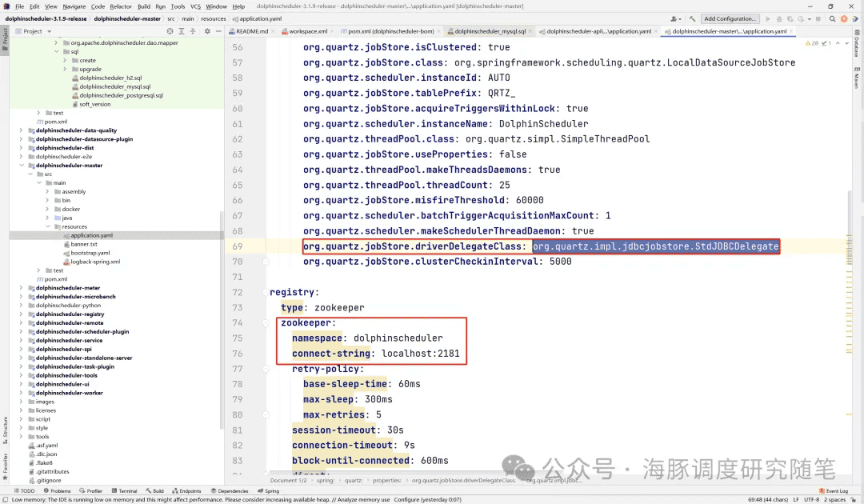The width and height of the screenshot is (864, 504).
Task: Select bootstrap.yaml in the project tree
Action: [x=90, y=253]
